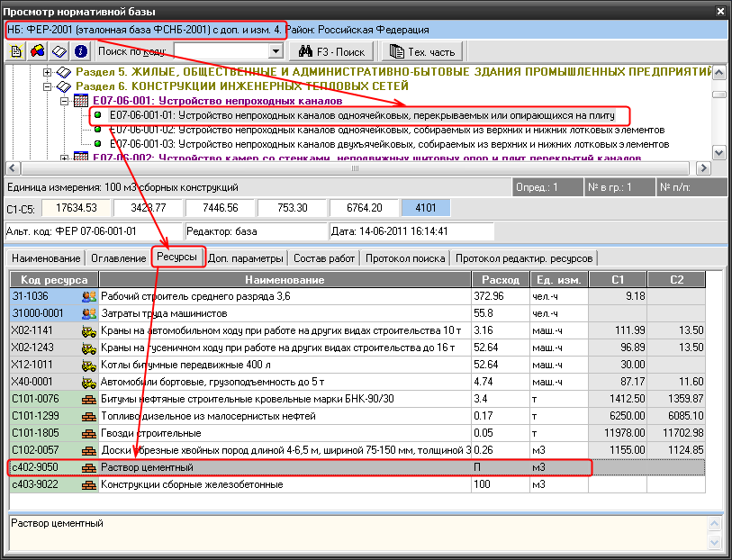
Task: Switch to the Состав работ tab
Action: pos(324,258)
